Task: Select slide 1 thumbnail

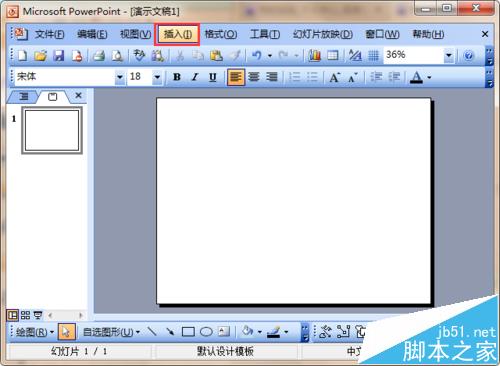Action: [x=52, y=130]
